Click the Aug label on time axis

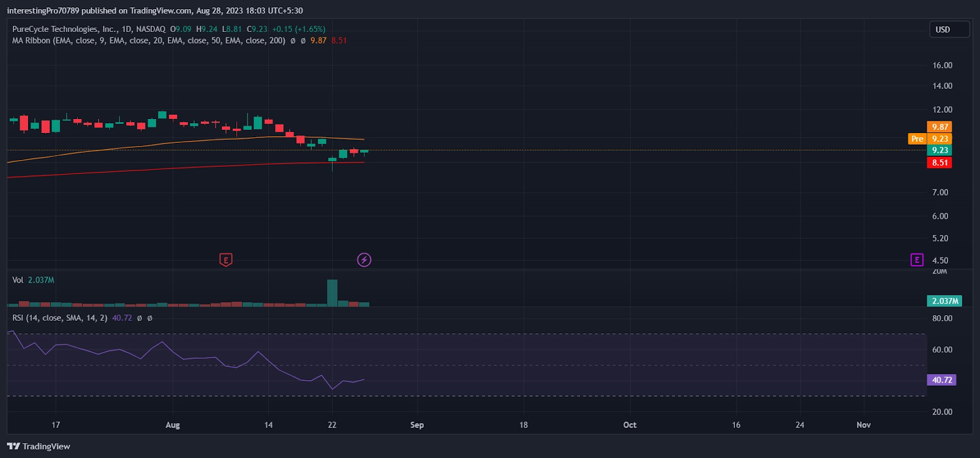coord(173,425)
